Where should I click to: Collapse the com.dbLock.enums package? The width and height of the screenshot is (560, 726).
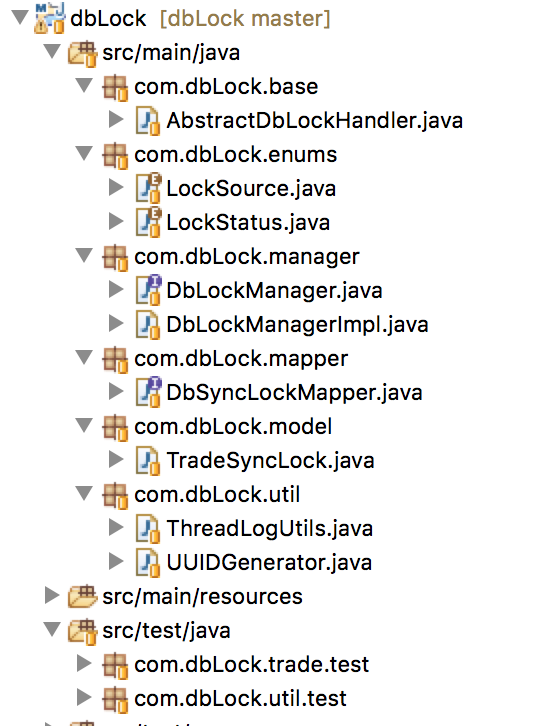coord(84,154)
